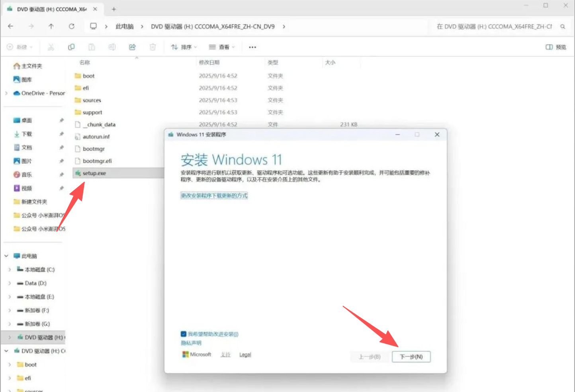This screenshot has width=575, height=392.
Task: Click the Paste toolbar icon
Action: click(x=92, y=47)
